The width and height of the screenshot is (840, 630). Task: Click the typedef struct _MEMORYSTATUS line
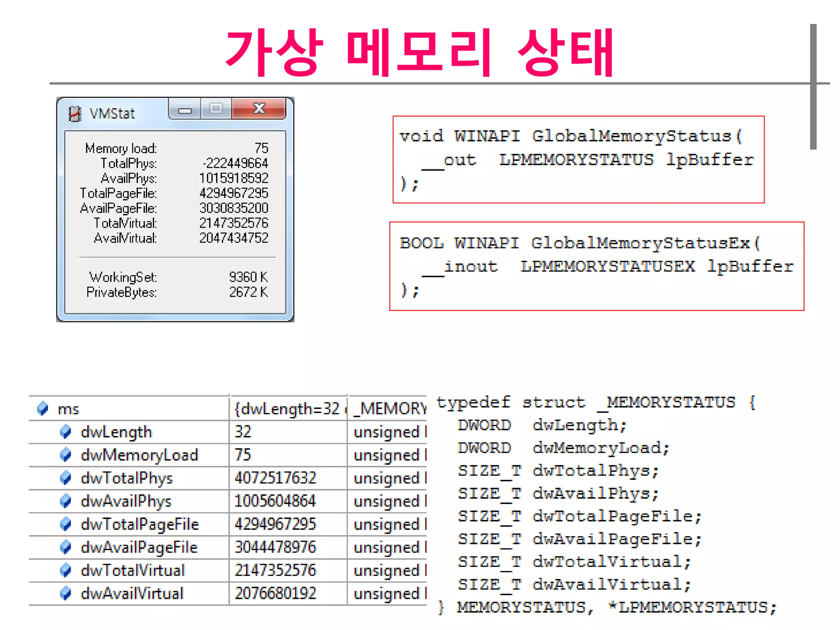point(596,402)
